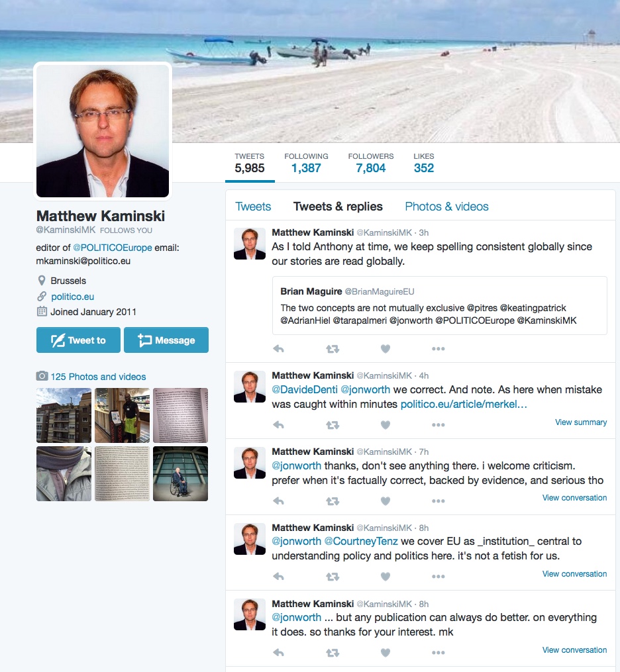Open the quoted Brian Maguire tweet
The width and height of the screenshot is (620, 672).
point(439,306)
